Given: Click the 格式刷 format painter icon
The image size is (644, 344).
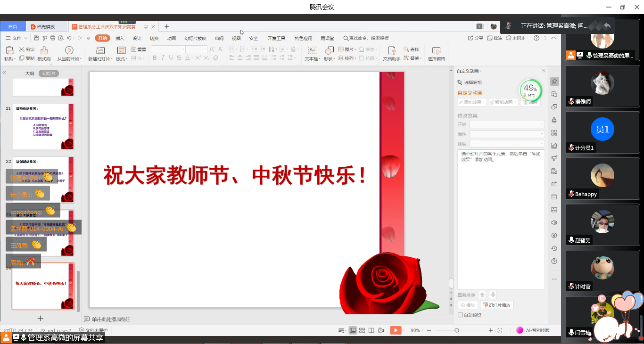Looking at the screenshot, I should [x=44, y=50].
